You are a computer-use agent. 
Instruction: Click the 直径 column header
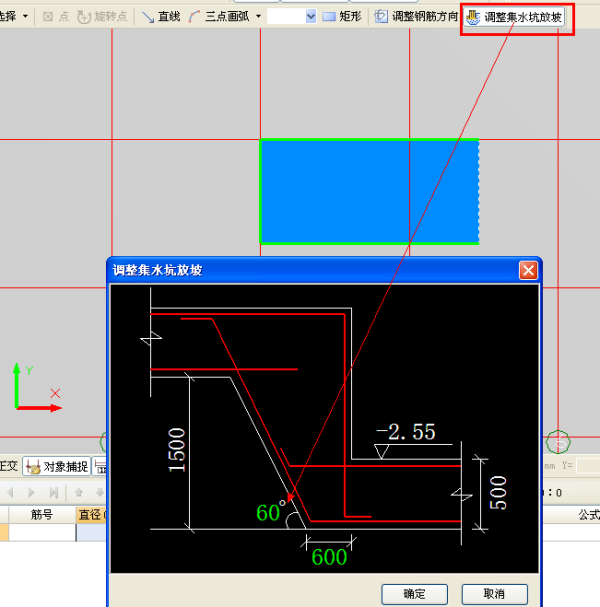point(91,515)
